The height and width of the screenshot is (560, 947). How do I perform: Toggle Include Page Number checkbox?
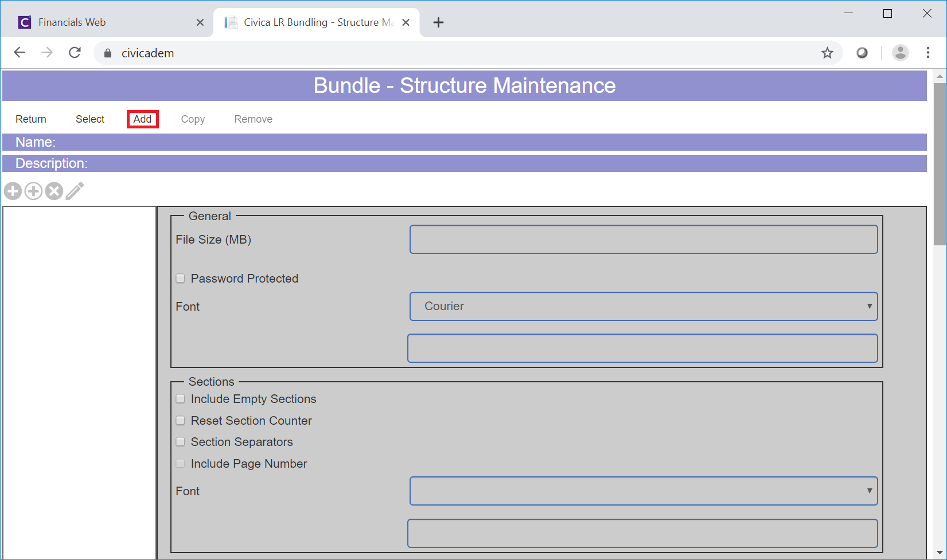[x=181, y=464]
